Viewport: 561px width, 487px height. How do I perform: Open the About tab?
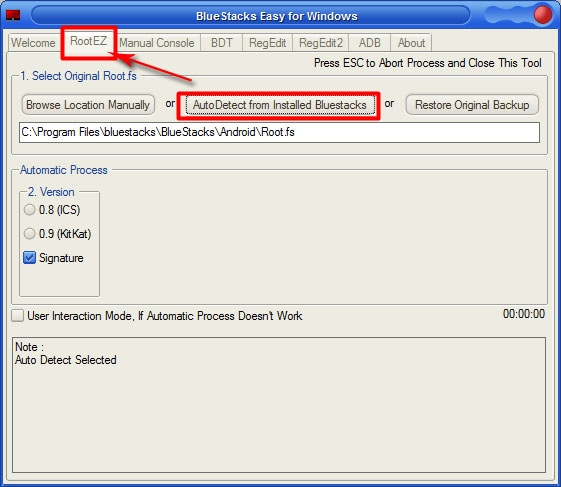coord(411,43)
